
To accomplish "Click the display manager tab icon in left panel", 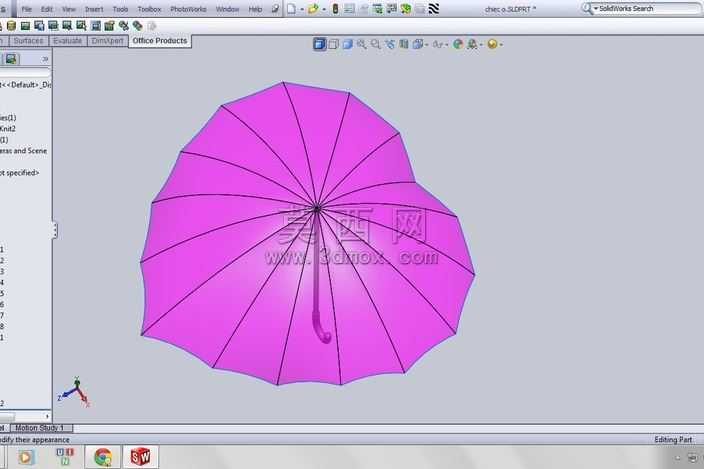I will [x=11, y=59].
